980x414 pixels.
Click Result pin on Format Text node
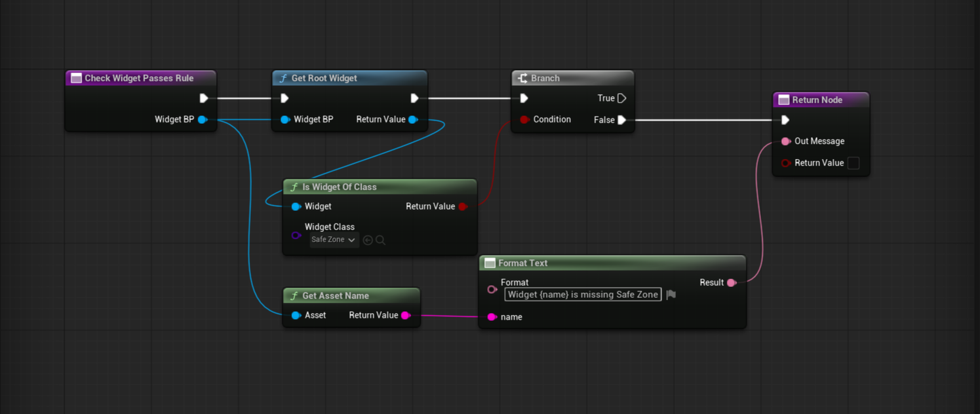(x=732, y=282)
